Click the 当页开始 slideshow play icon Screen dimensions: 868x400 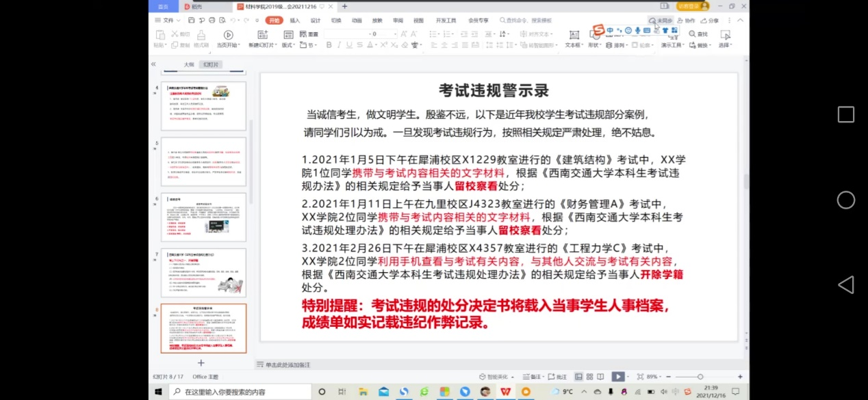click(x=228, y=35)
